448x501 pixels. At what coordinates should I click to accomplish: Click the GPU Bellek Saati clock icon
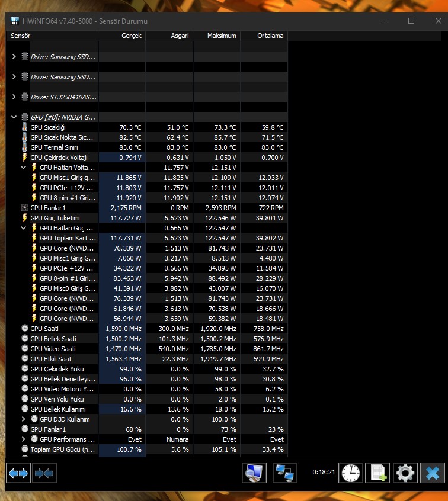25,338
